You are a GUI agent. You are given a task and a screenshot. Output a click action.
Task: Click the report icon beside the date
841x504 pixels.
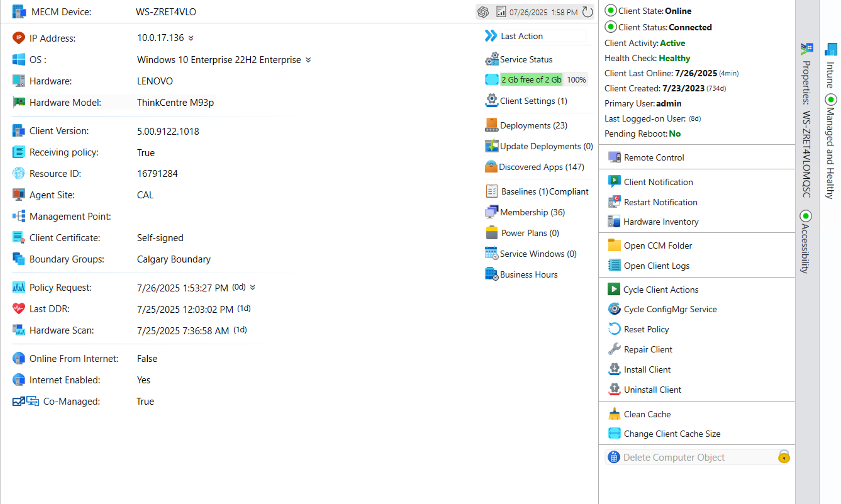pos(501,12)
